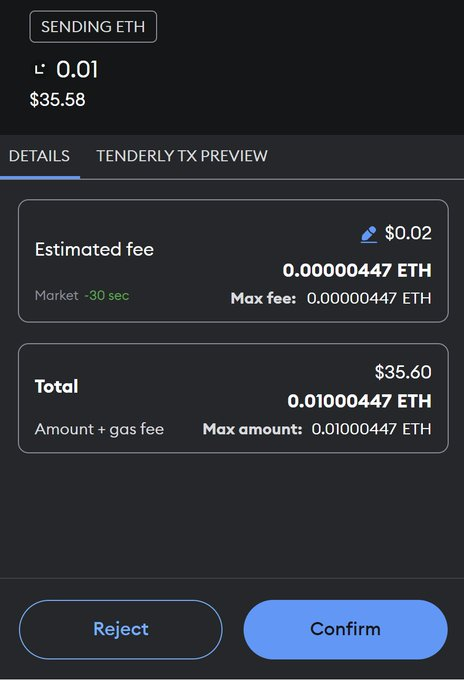The width and height of the screenshot is (464, 680).
Task: Click the pencil icon to edit gas fee
Action: [x=369, y=235]
